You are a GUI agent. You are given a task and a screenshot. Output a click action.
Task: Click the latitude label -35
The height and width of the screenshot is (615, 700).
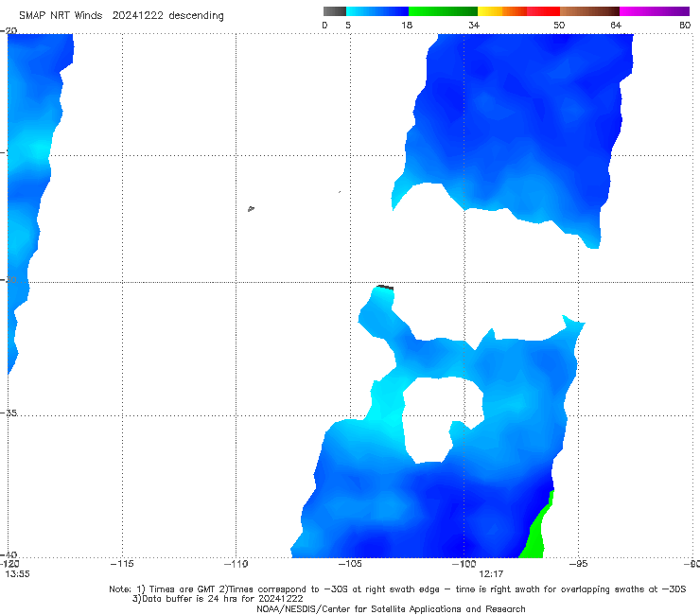[9, 413]
